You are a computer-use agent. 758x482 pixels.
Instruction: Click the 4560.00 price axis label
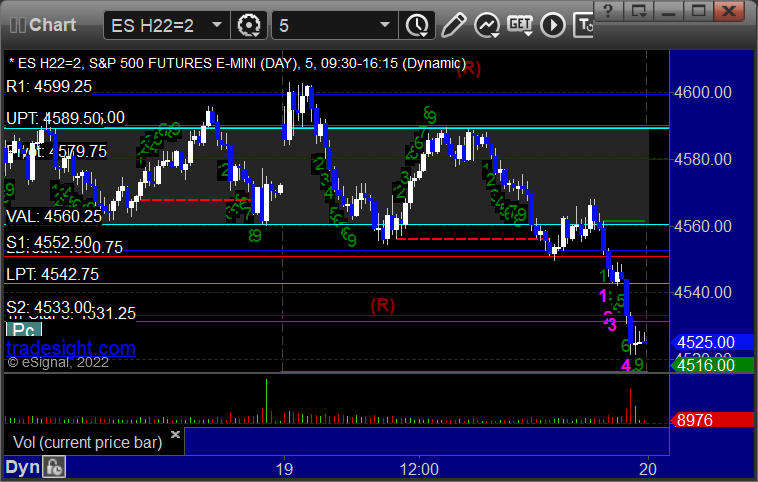point(703,226)
